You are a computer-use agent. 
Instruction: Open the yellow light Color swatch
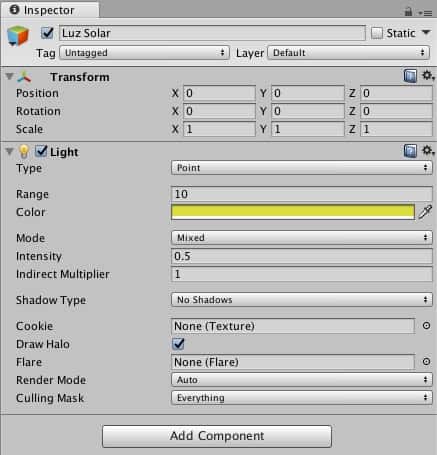coord(293,212)
